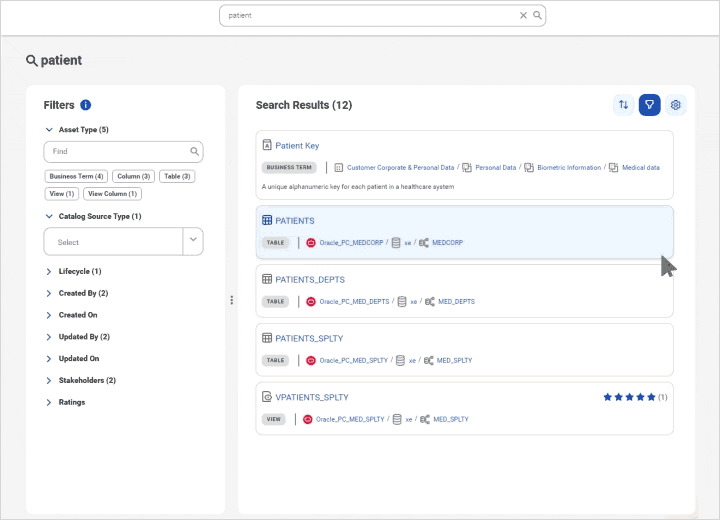Collapse the Asset Type (5) section
The height and width of the screenshot is (520, 720).
tap(49, 130)
